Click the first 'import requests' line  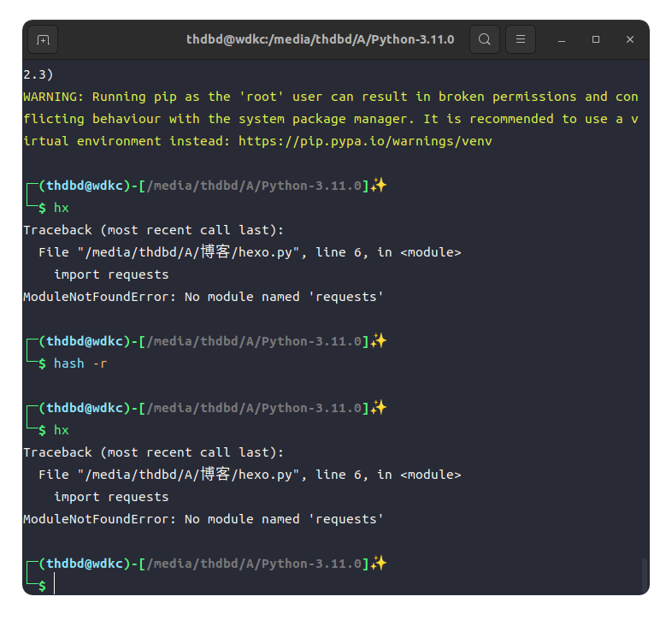(x=111, y=275)
